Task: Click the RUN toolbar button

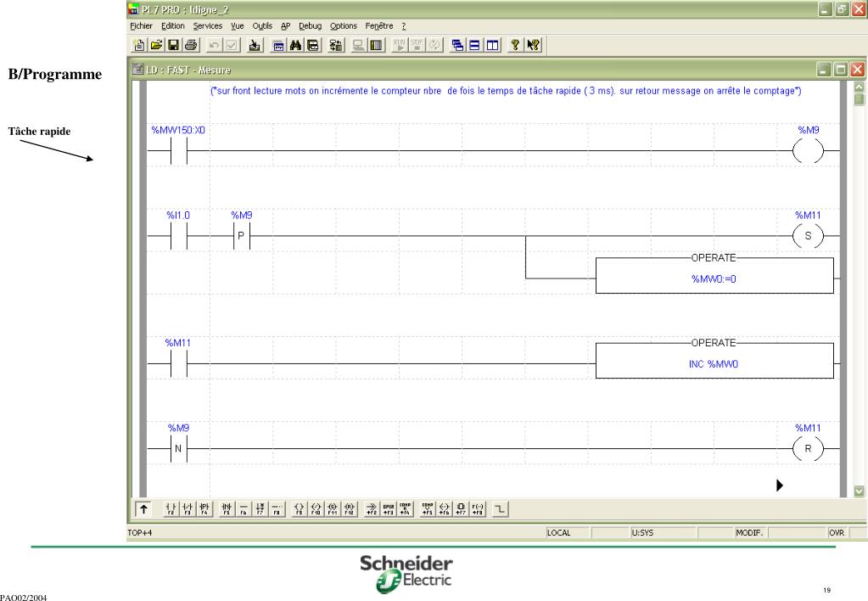Action: click(399, 46)
